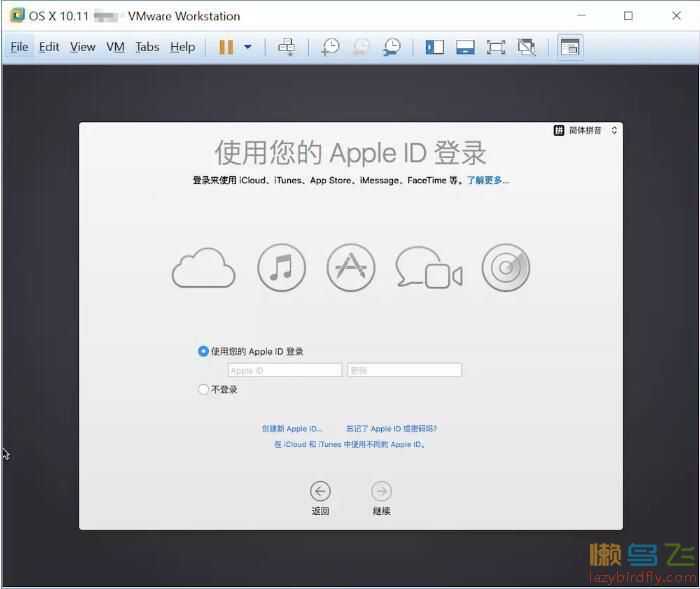Viewport: 700px width, 589px height.
Task: Open the 简体拼音 input method dropdown
Action: pyautogui.click(x=585, y=130)
